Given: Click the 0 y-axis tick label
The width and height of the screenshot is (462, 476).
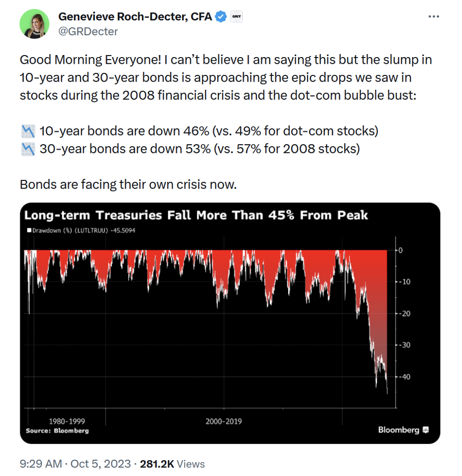Looking at the screenshot, I should tap(400, 250).
